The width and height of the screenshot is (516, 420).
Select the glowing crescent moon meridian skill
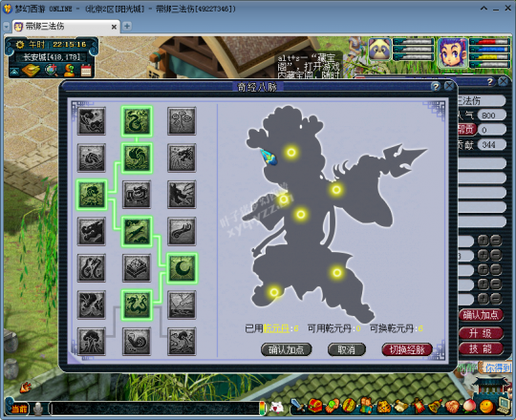[x=182, y=268]
